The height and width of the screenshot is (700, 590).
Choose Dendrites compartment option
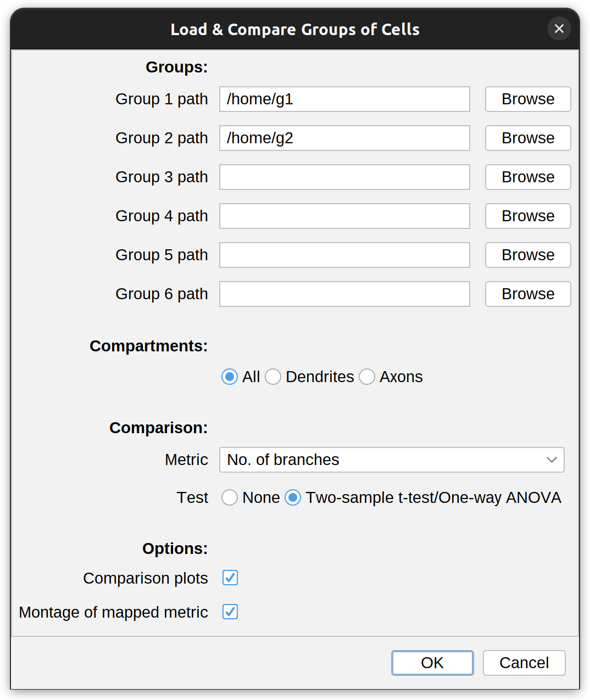click(x=273, y=377)
